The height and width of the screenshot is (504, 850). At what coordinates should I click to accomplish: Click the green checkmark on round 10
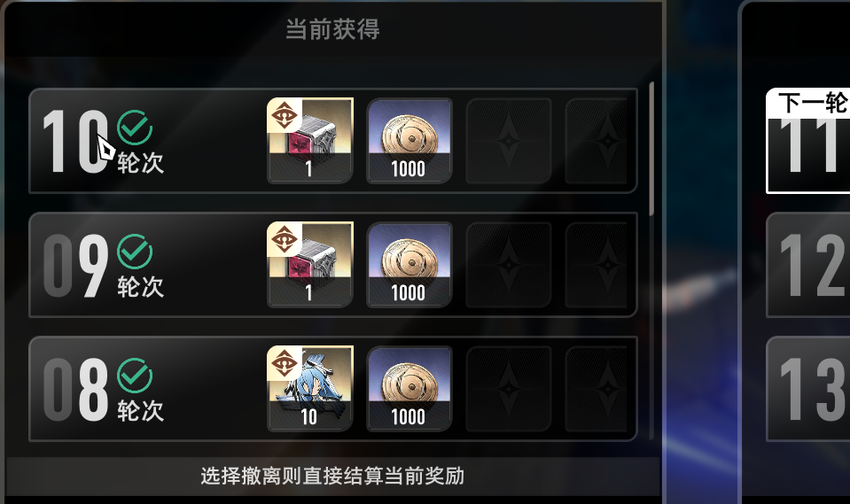135,128
